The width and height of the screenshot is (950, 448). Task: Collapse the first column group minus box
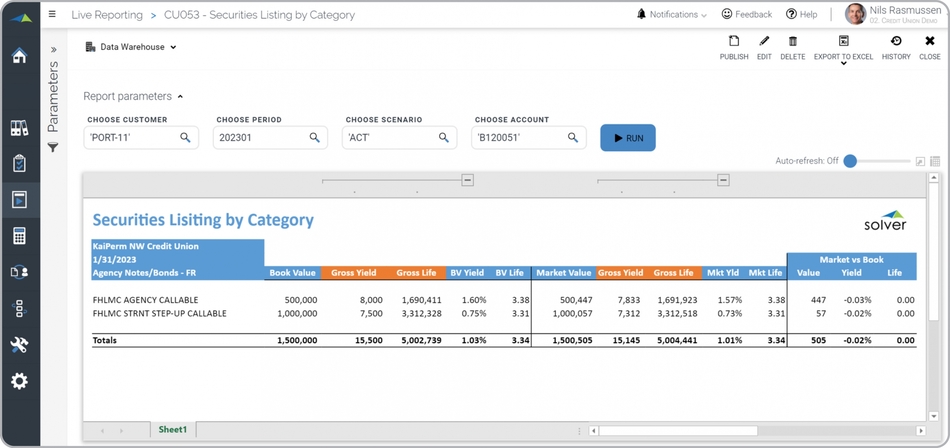[x=467, y=180]
